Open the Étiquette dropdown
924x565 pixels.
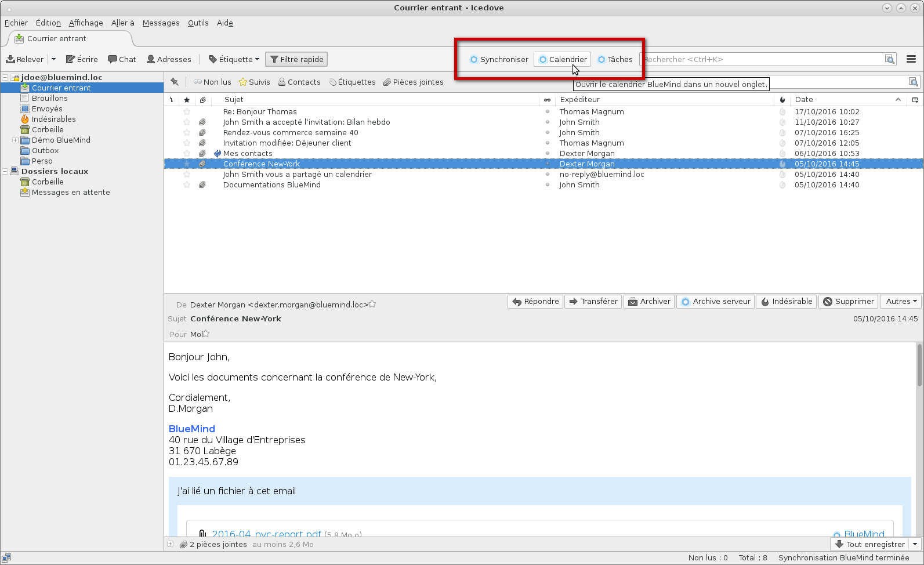tap(234, 59)
